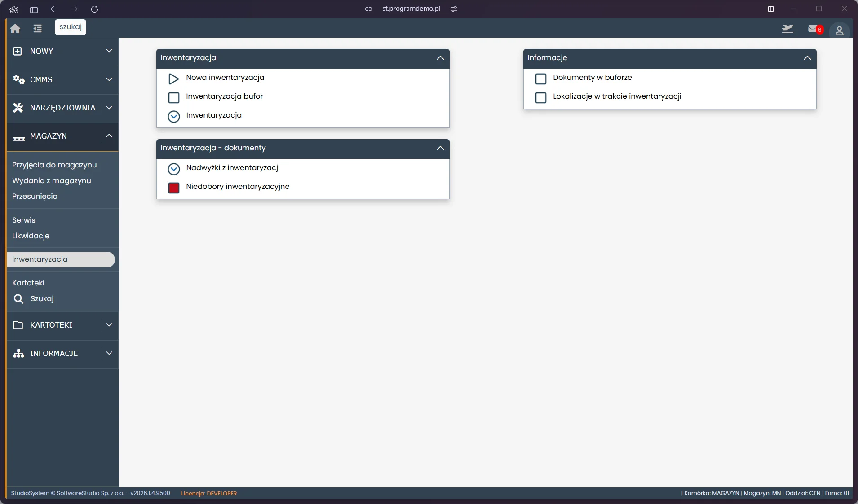Expand the NARZĘDZIOWNIA menu chevron
Screen dimensions: 858x504
click(109, 108)
